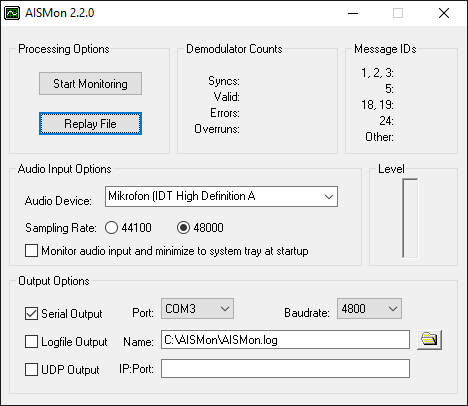468x406 pixels.
Task: Select the 44100 sampling rate
Action: pos(111,228)
